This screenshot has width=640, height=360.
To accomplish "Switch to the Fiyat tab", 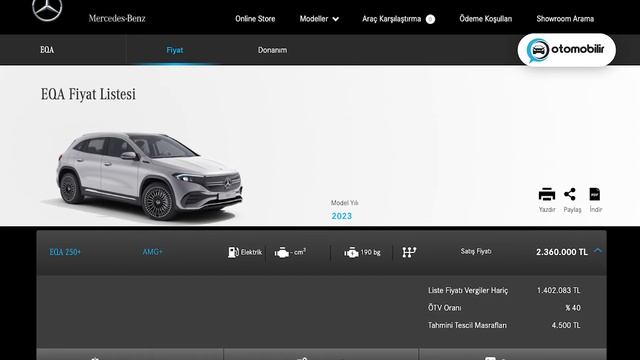I will click(x=175, y=50).
